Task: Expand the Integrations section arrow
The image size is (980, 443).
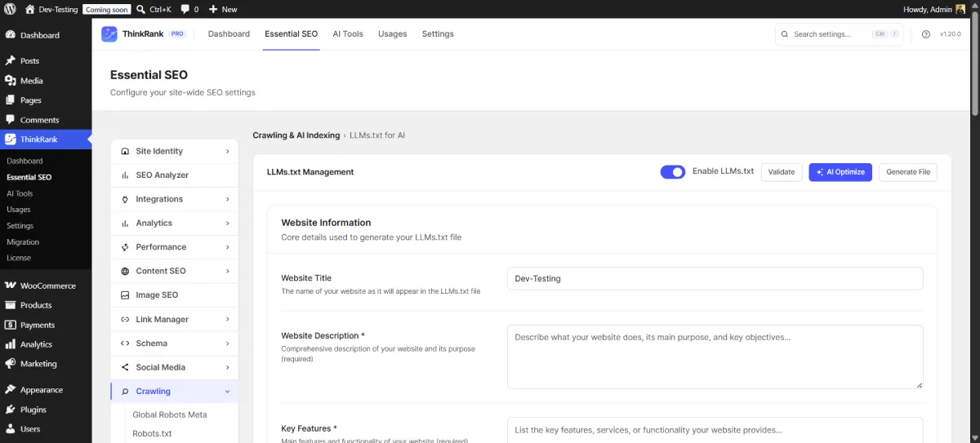Action: tap(228, 199)
